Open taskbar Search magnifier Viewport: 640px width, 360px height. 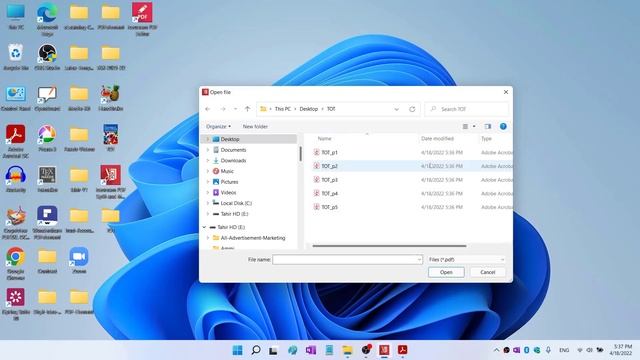pyautogui.click(x=256, y=350)
